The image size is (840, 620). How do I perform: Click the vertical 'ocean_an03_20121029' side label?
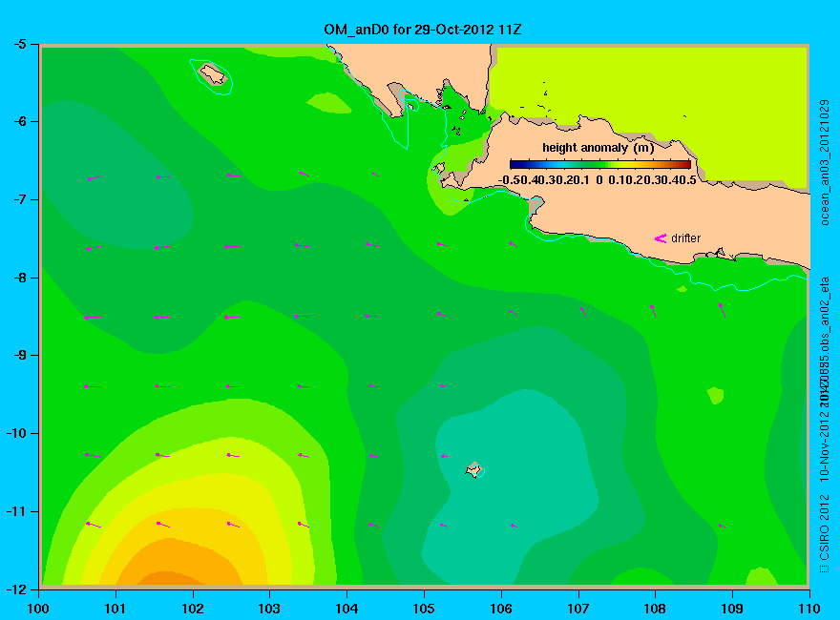[x=825, y=163]
